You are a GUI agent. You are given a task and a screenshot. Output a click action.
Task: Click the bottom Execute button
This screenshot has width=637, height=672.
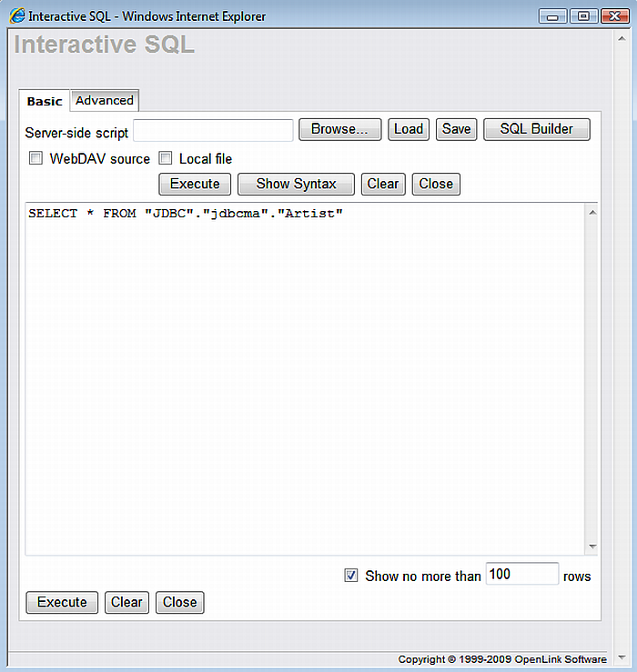[62, 602]
